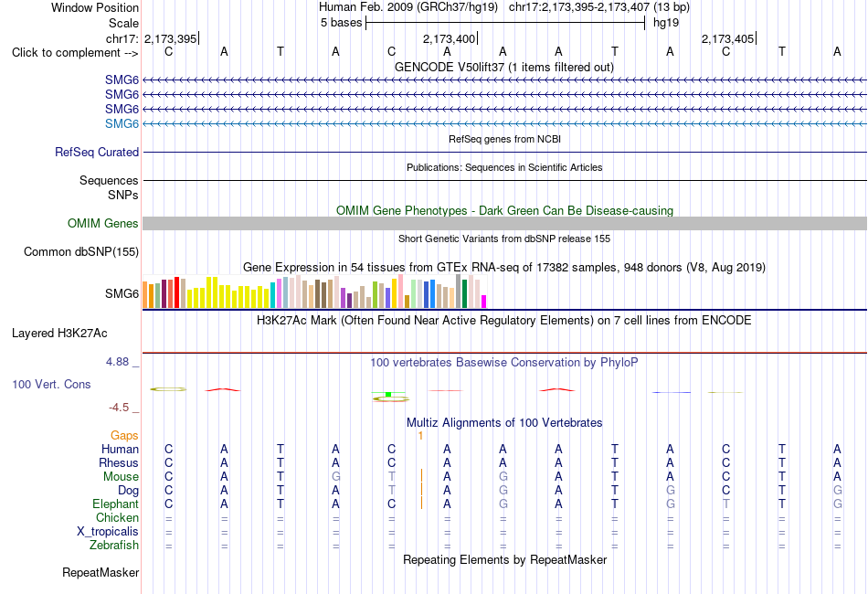Click the 4.88 PhyloP upper value
The width and height of the screenshot is (868, 594).
(x=117, y=362)
